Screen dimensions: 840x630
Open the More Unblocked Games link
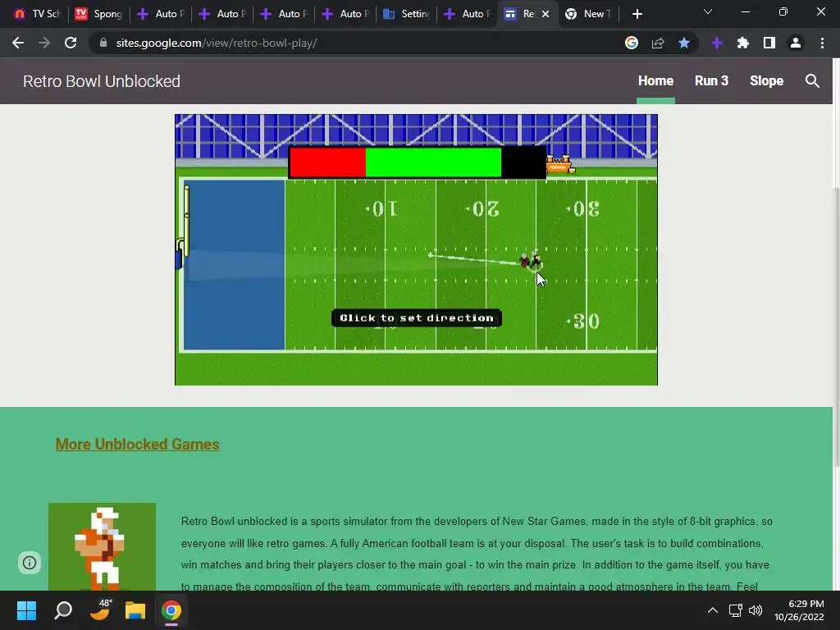(x=137, y=444)
